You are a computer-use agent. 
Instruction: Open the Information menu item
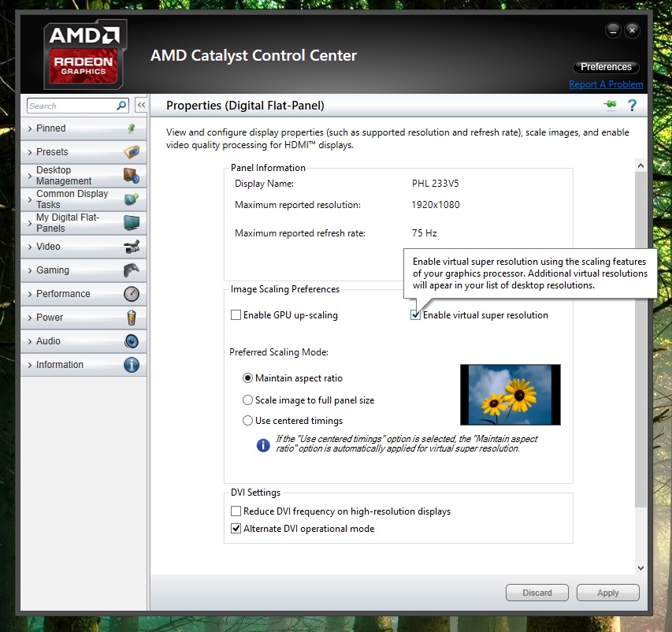(84, 364)
